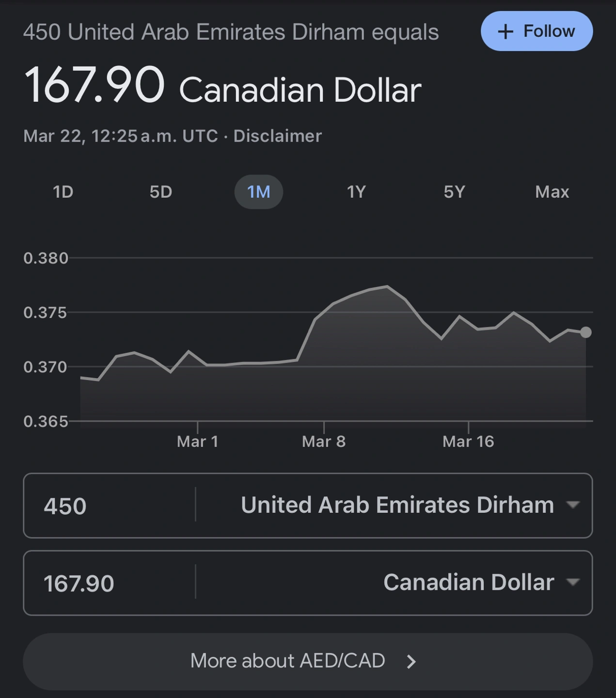
Task: Click the current-value dot on the chart
Action: point(585,333)
